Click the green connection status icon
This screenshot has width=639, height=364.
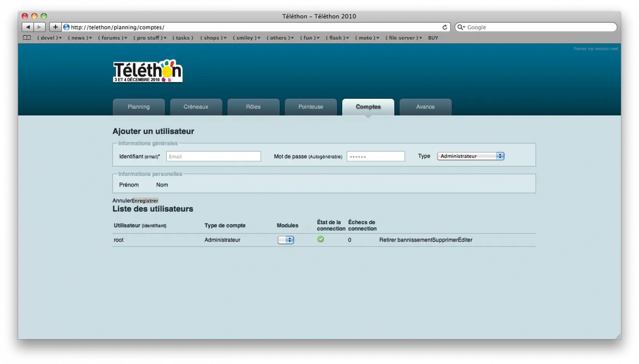coord(321,239)
